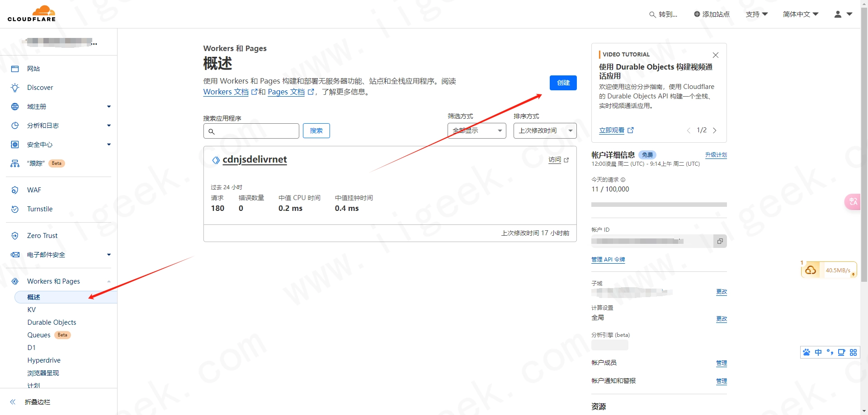Click the 升级计划 link
Screen dimensions: 868x415
[716, 155]
